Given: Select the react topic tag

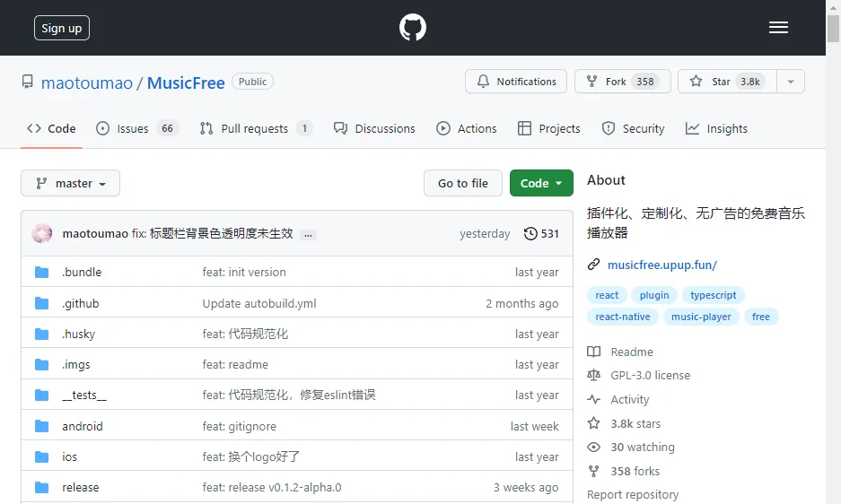Looking at the screenshot, I should point(607,295).
